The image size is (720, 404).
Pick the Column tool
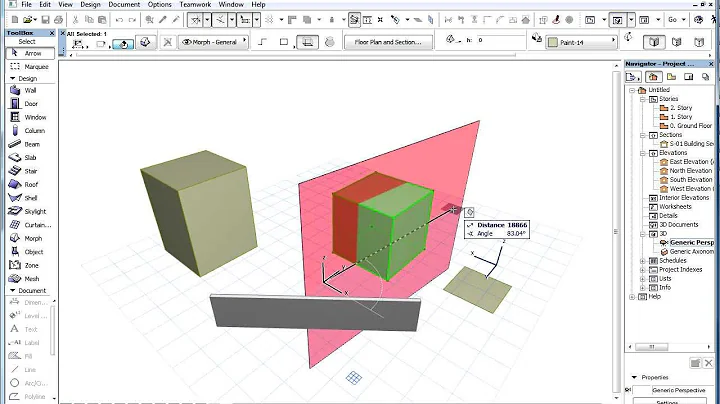[30, 130]
